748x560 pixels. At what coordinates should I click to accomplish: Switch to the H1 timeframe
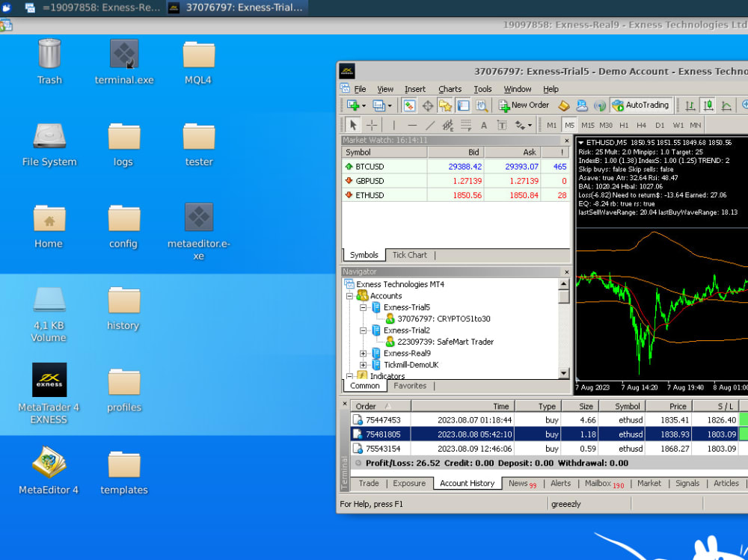[x=624, y=126]
